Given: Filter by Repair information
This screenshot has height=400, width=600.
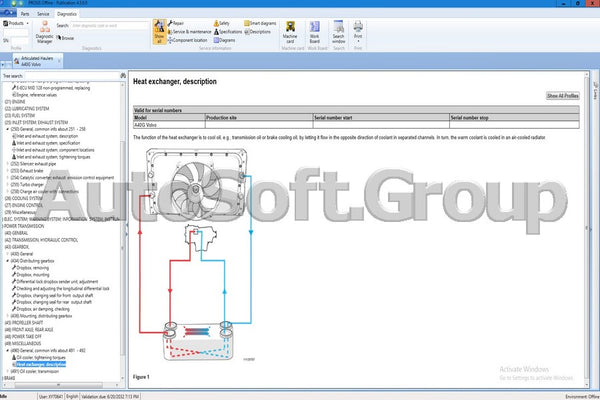Looking at the screenshot, I should (176, 23).
